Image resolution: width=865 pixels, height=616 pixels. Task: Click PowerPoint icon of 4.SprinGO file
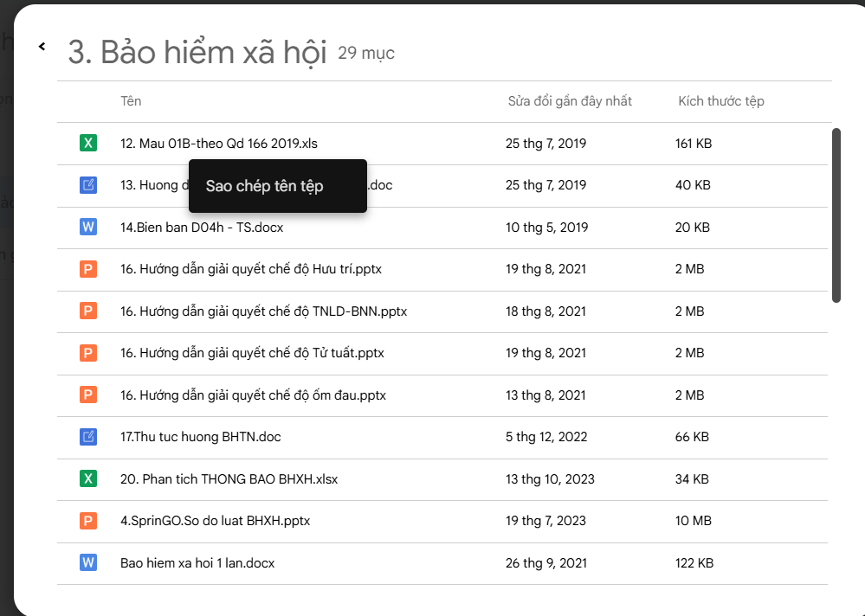[x=88, y=521]
